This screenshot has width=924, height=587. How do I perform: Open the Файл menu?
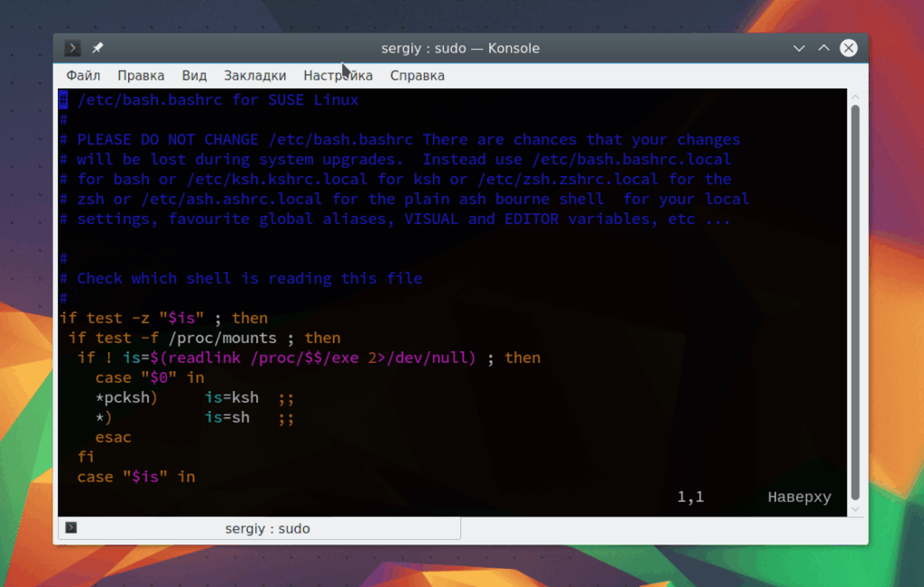pyautogui.click(x=83, y=76)
